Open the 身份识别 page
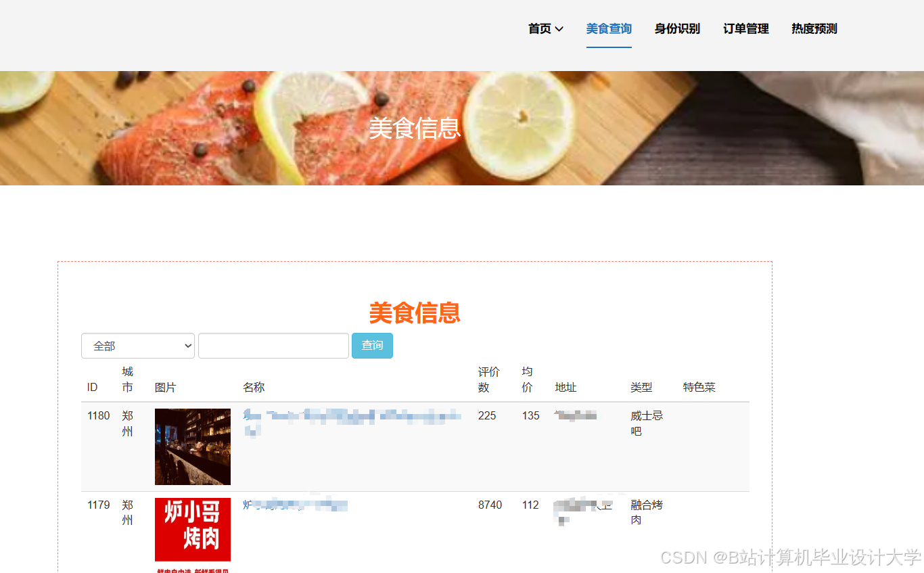This screenshot has height=573, width=924. [x=677, y=29]
